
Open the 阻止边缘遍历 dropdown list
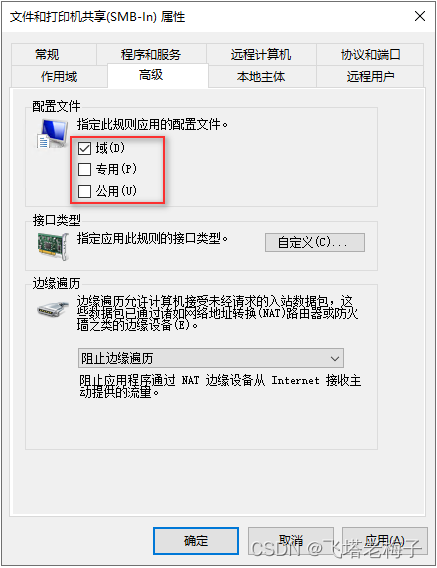tap(211, 358)
